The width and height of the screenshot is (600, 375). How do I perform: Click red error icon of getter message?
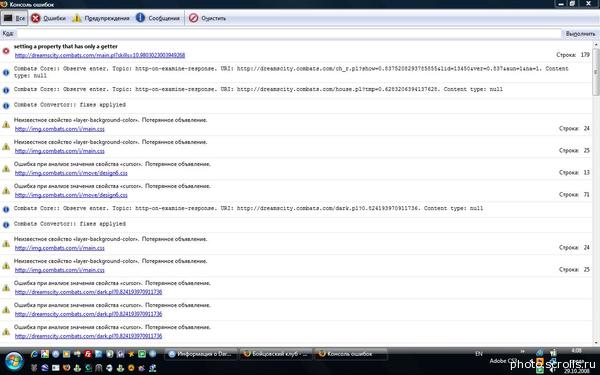click(6, 51)
